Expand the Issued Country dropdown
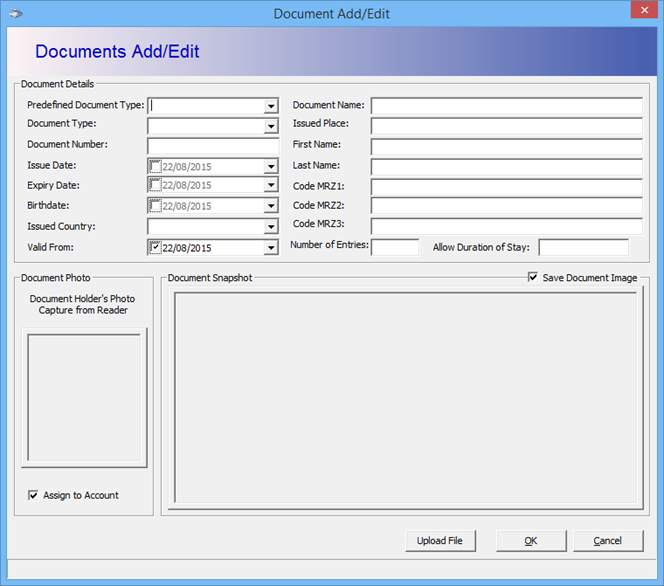The image size is (664, 586). click(x=271, y=227)
